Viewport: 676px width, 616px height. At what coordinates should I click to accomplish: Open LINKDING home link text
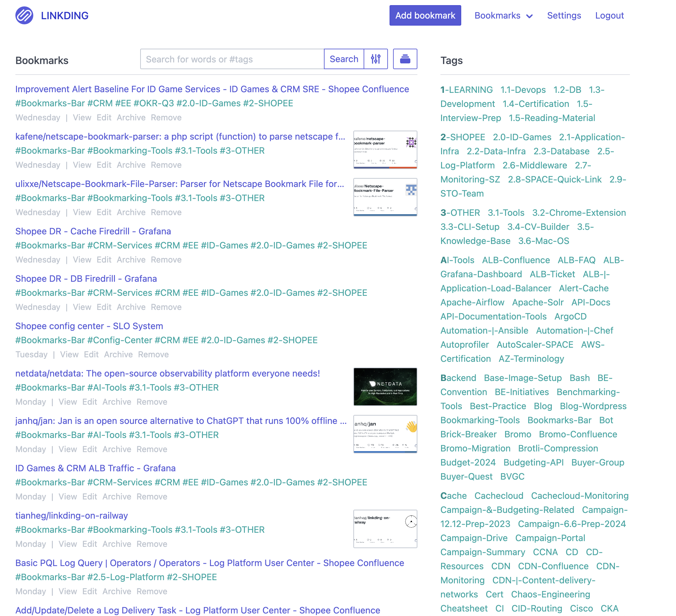[65, 15]
